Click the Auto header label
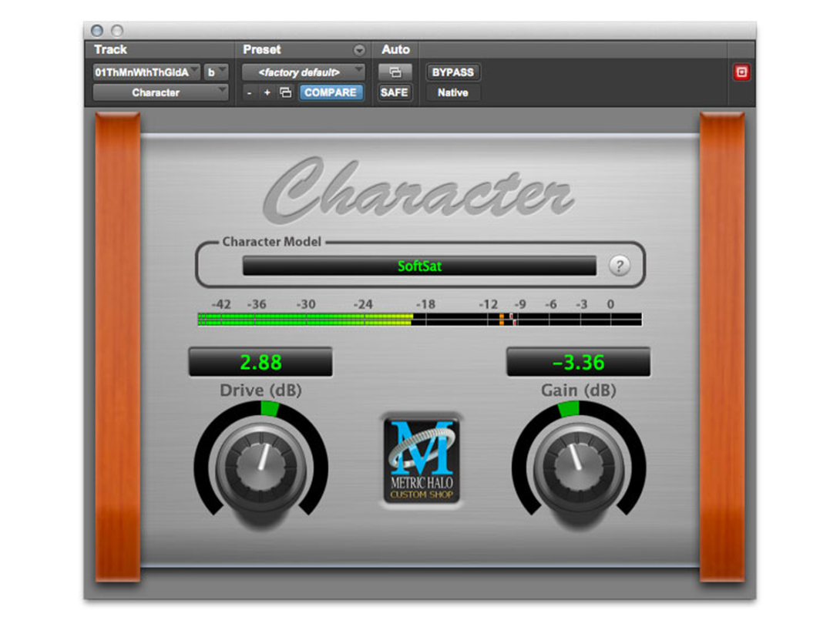The height and width of the screenshot is (630, 840). click(395, 49)
